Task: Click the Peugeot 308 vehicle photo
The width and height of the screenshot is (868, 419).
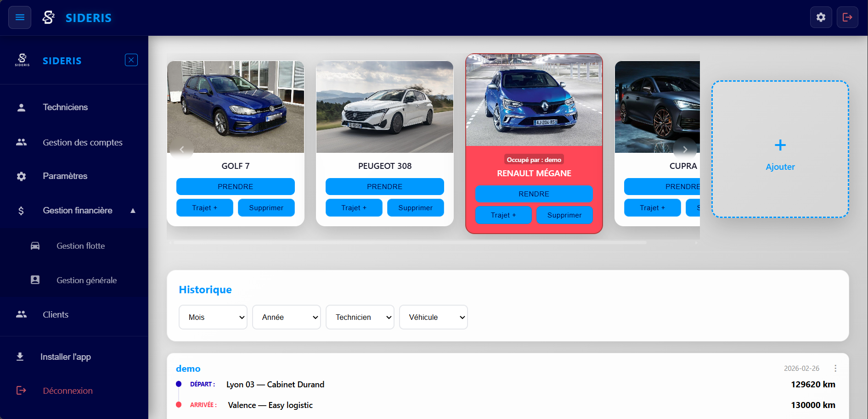Action: (384, 107)
